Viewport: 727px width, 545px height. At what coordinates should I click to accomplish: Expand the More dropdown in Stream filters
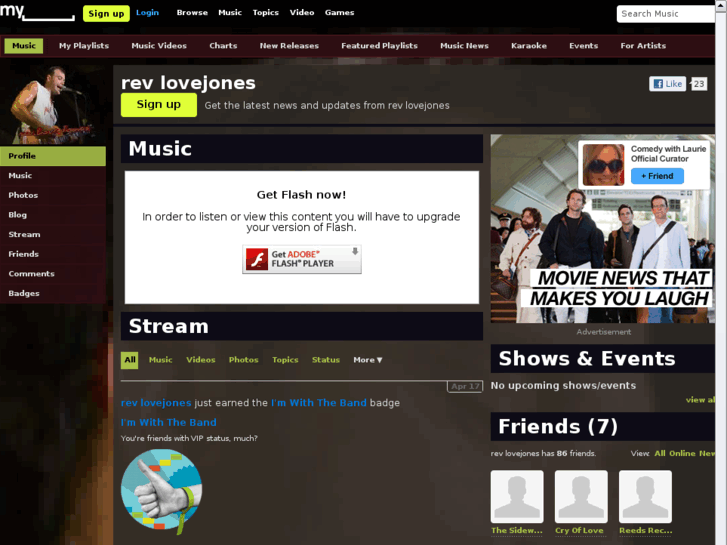click(x=368, y=360)
